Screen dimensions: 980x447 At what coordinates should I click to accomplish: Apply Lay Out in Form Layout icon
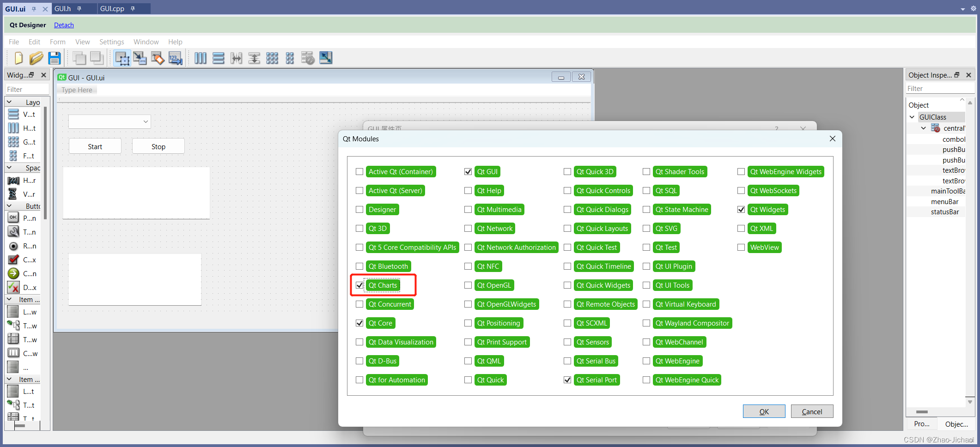(290, 58)
